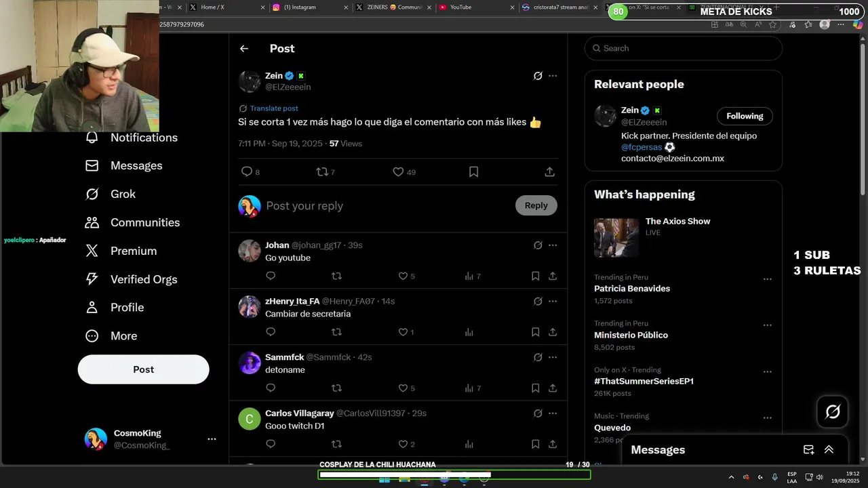Open Notifications in the sidebar
The image size is (868, 488).
[x=132, y=138]
